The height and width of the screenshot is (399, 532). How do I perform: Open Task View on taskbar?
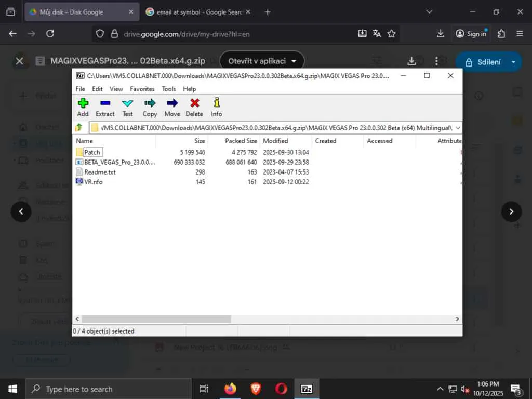[x=204, y=389]
